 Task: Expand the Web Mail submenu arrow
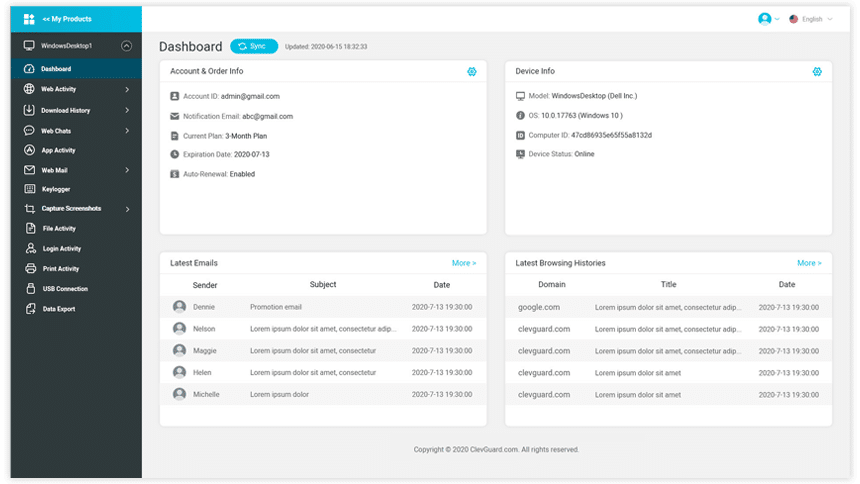click(x=127, y=170)
